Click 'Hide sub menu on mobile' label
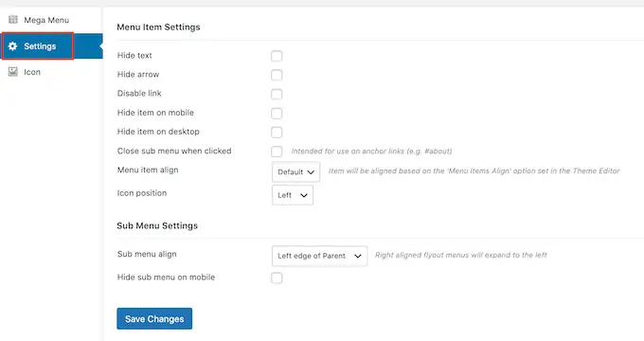The height and width of the screenshot is (341, 644). (x=166, y=278)
